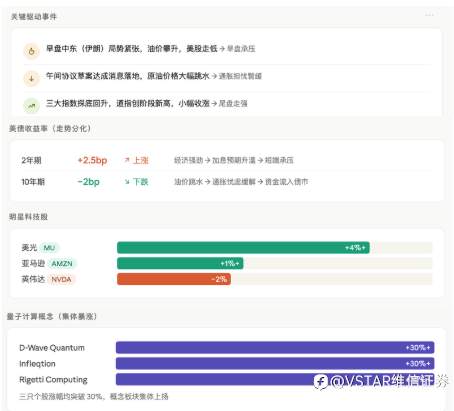Click the watermark logo icon before @VSTAR
Image resolution: width=454 pixels, height=411 pixels.
click(x=321, y=382)
